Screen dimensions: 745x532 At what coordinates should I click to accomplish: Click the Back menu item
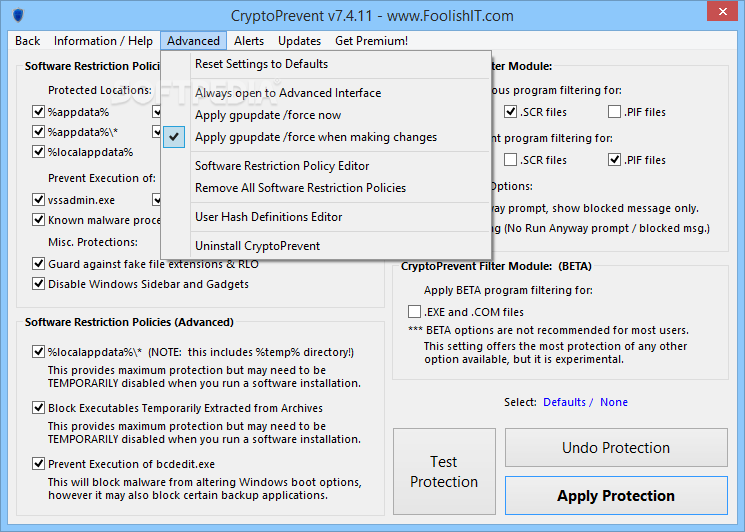[x=28, y=41]
